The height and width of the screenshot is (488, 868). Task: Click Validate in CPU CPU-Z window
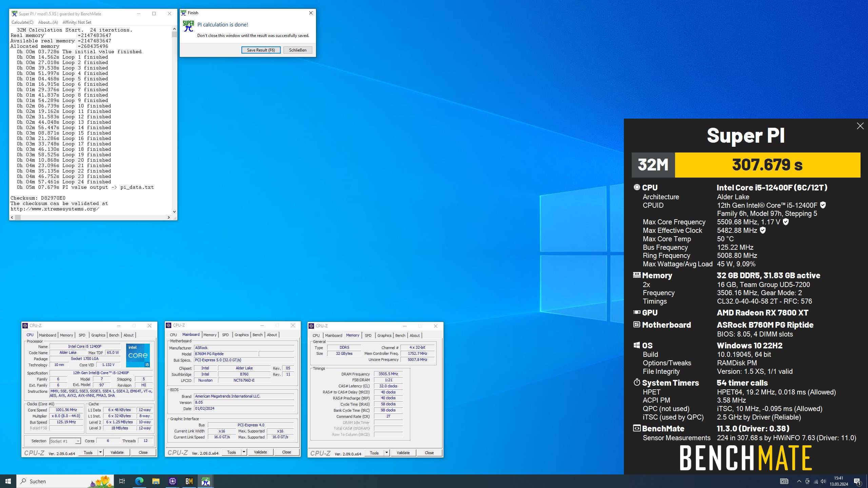(x=117, y=452)
